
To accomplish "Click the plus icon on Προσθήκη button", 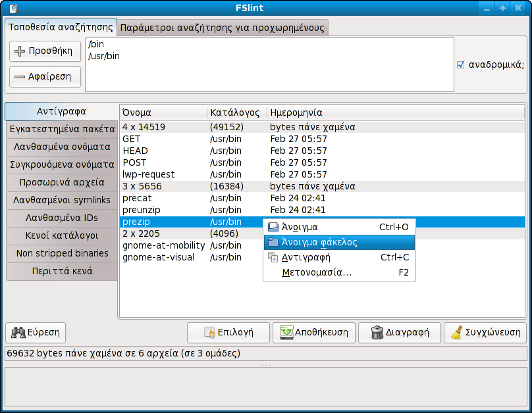I will [20, 51].
